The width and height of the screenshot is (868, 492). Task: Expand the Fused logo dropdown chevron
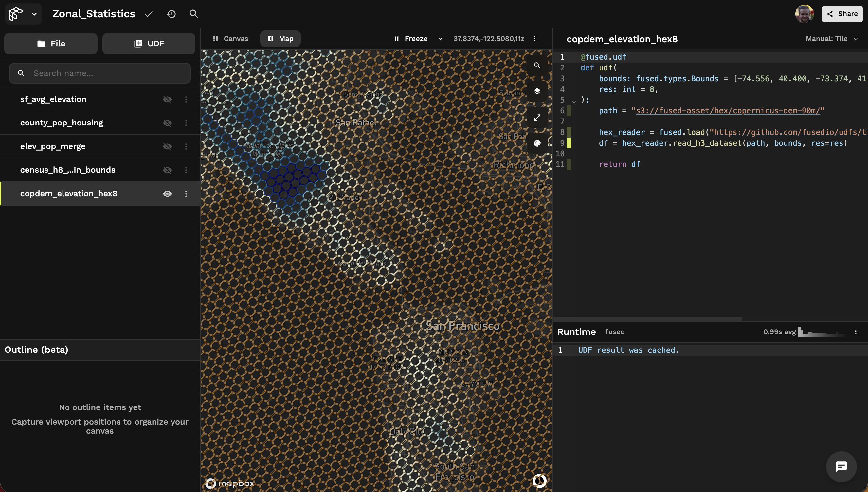point(34,14)
